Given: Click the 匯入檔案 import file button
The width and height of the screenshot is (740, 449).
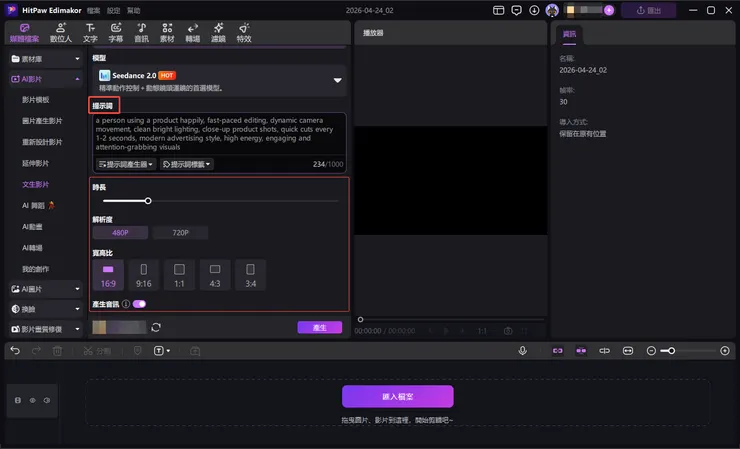Looking at the screenshot, I should pos(398,397).
